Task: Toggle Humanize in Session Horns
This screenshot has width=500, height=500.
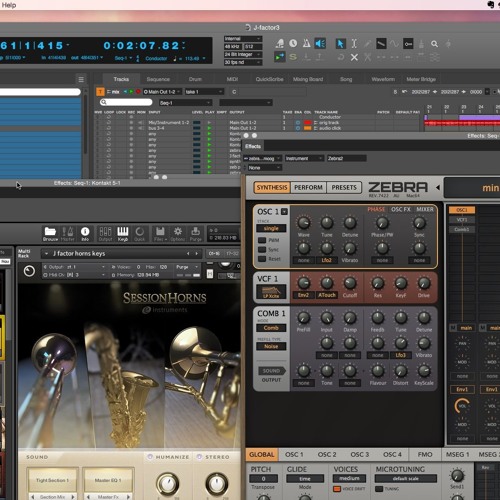Action: click(x=150, y=457)
